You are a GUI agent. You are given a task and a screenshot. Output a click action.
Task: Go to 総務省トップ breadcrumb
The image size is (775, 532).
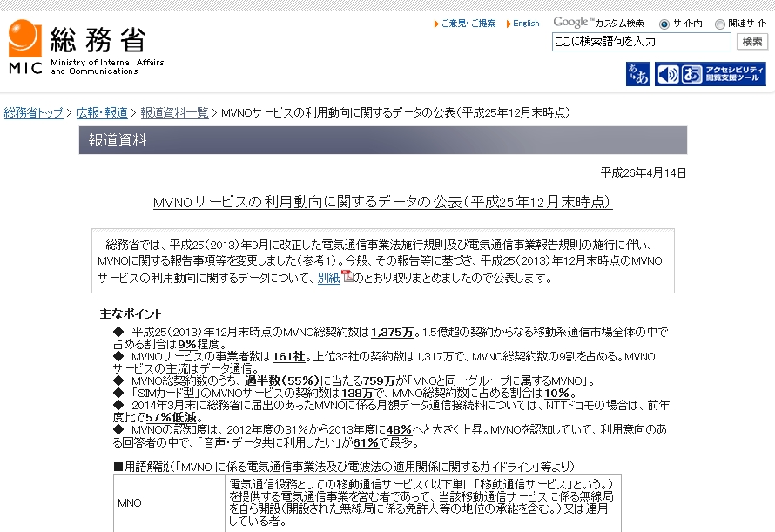point(33,113)
